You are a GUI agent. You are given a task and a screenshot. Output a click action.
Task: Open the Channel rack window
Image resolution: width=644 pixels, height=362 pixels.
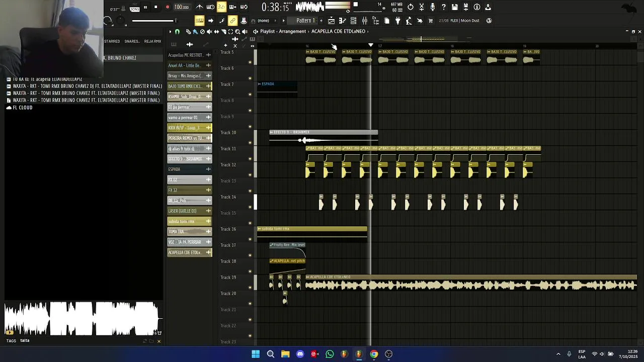(353, 21)
